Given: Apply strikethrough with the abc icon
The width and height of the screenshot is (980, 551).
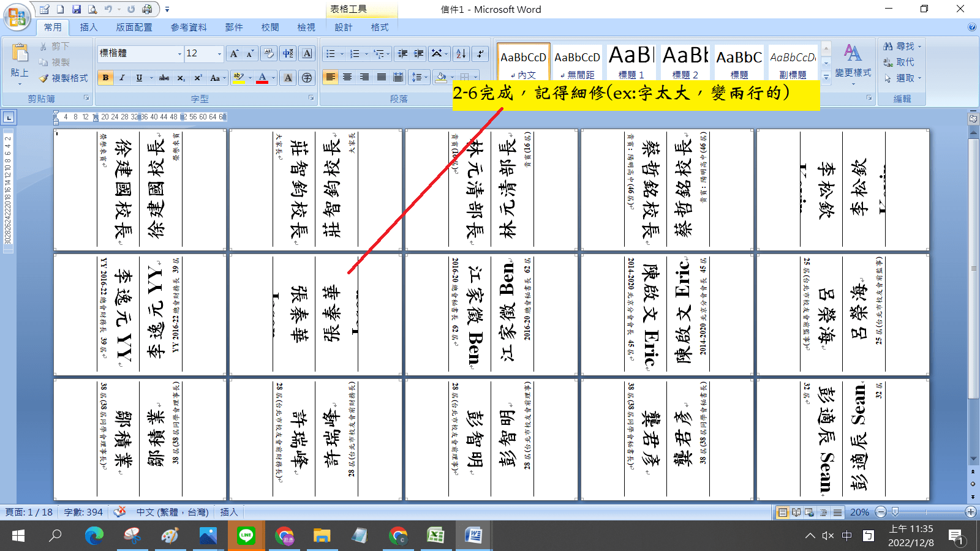Looking at the screenshot, I should click(x=164, y=78).
